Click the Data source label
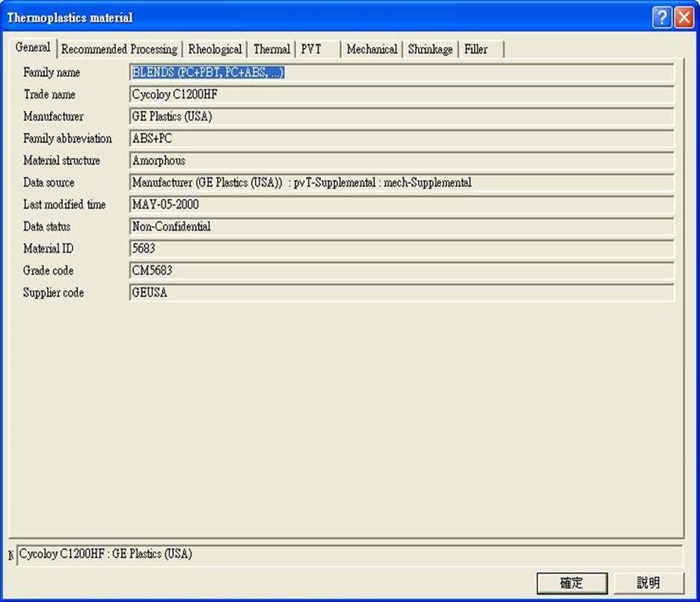 click(x=49, y=182)
